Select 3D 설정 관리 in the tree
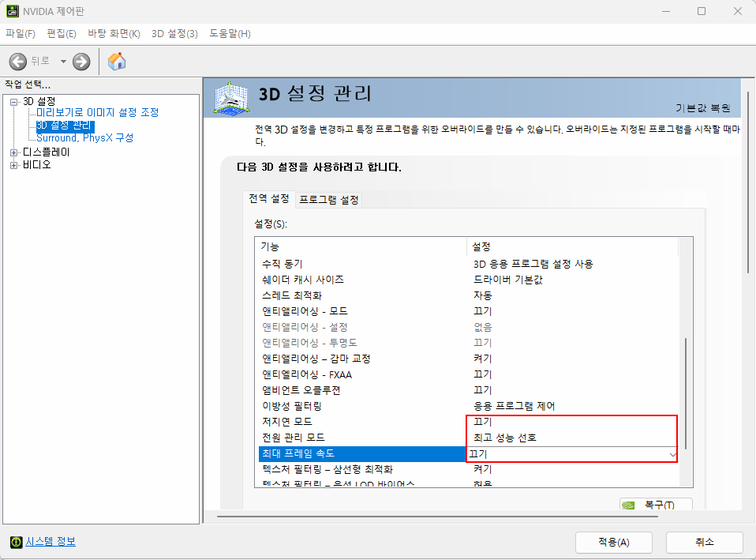This screenshot has height=560, width=756. [65, 126]
